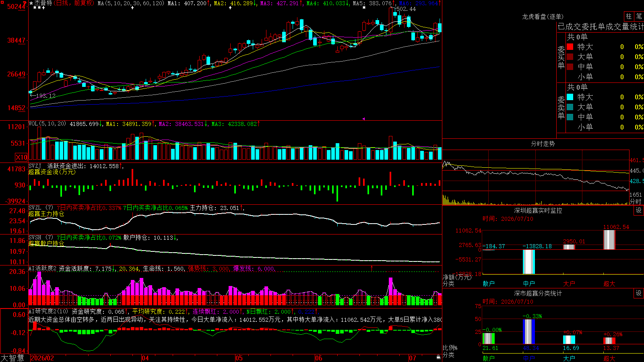Select month 07 on the timeline
644x362 pixels.
pyautogui.click(x=413, y=358)
